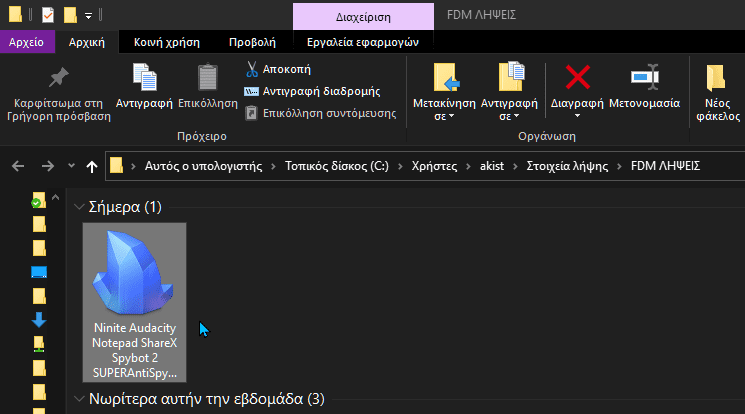
Task: Delete selection with red X Διαγραφή icon
Action: (577, 77)
